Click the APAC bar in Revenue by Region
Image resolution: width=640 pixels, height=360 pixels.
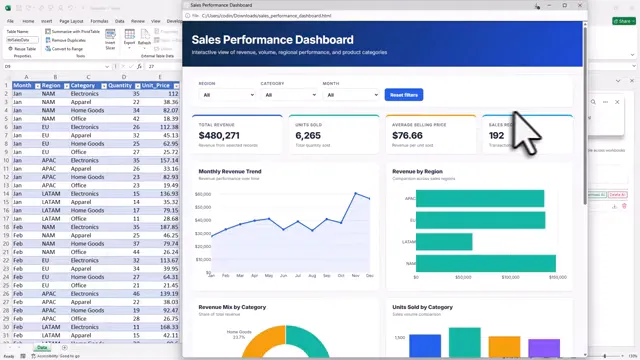pos(480,198)
